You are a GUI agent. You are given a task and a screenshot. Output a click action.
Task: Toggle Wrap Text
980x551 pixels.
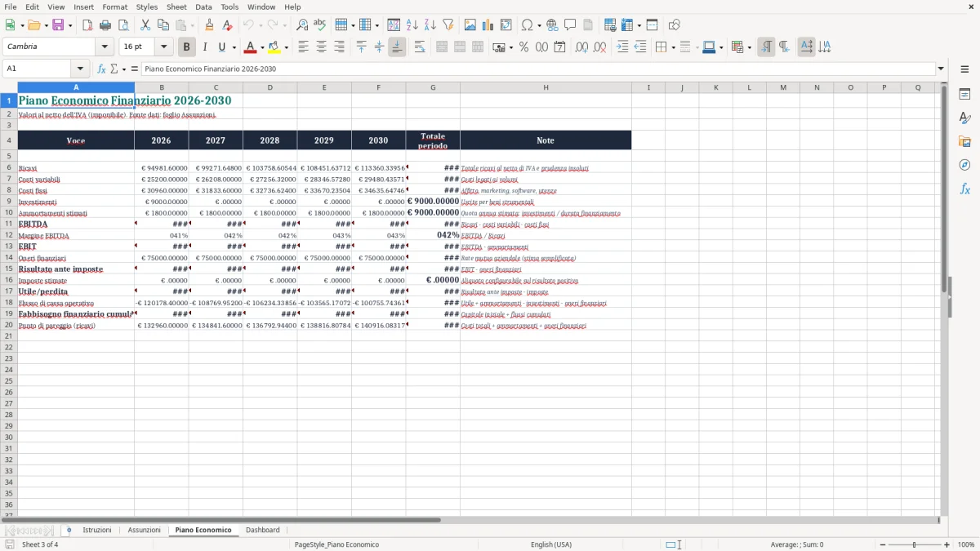click(x=420, y=47)
